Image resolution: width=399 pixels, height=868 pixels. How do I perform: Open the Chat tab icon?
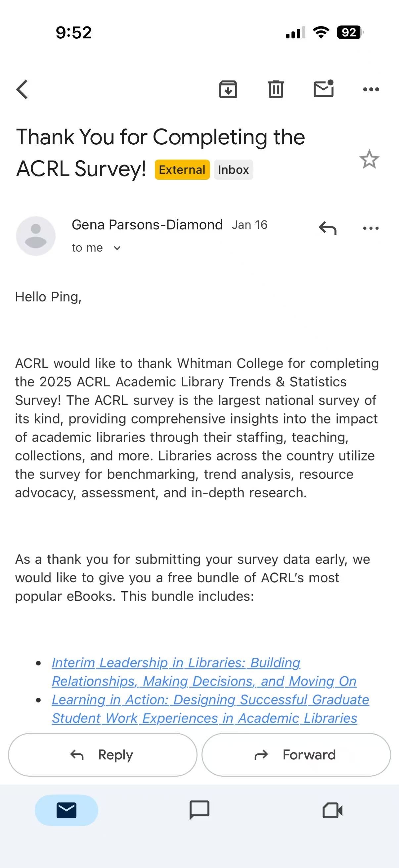[199, 810]
